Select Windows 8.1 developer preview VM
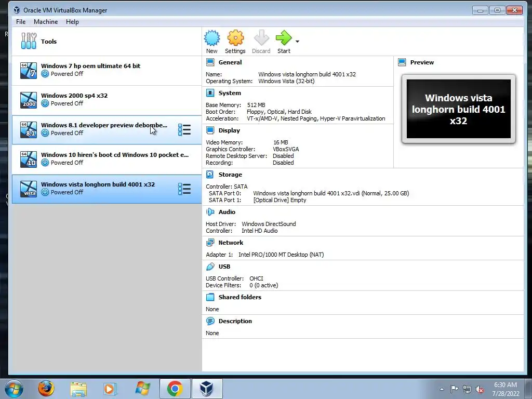 point(107,129)
